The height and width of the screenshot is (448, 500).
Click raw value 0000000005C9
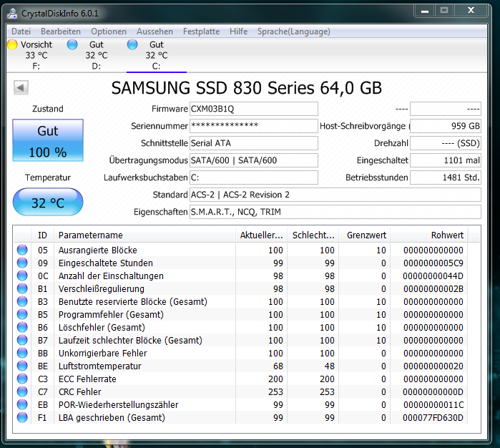pos(433,263)
